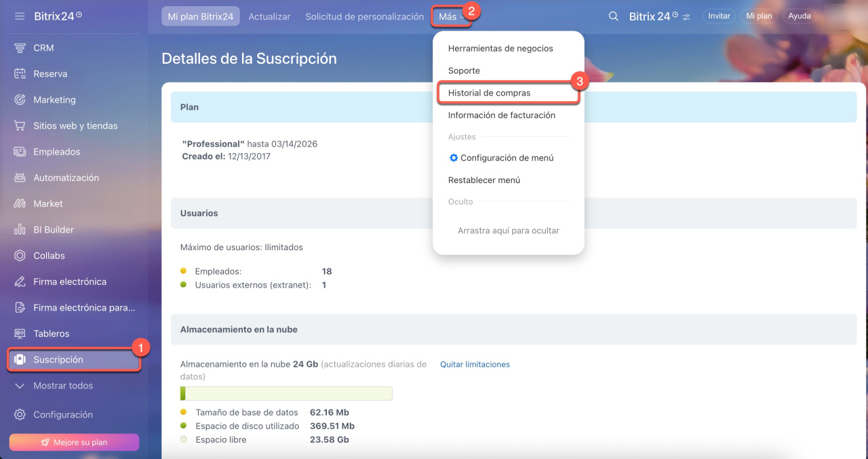Switch to the Actualizar tab
The image size is (868, 459).
[269, 16]
